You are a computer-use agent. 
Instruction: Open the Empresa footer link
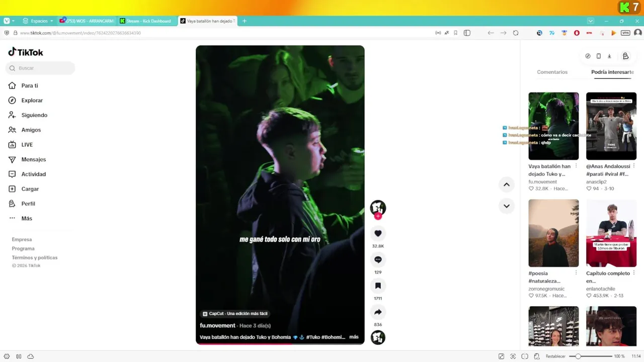point(22,239)
